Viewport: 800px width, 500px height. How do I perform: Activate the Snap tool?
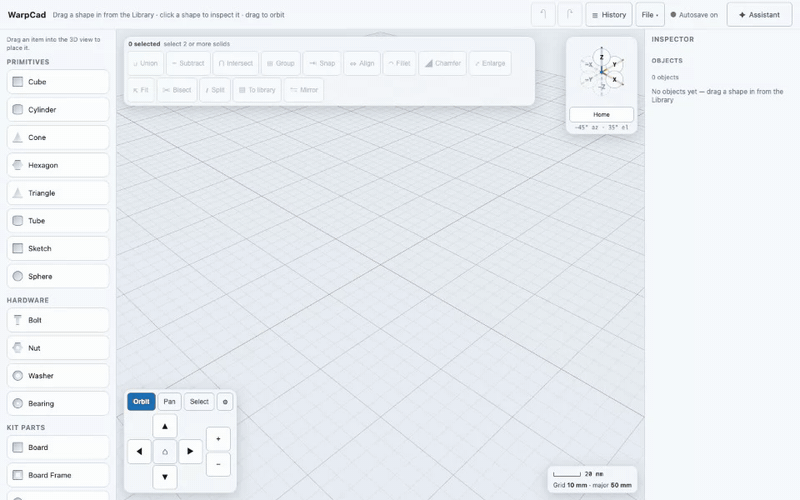click(x=322, y=63)
